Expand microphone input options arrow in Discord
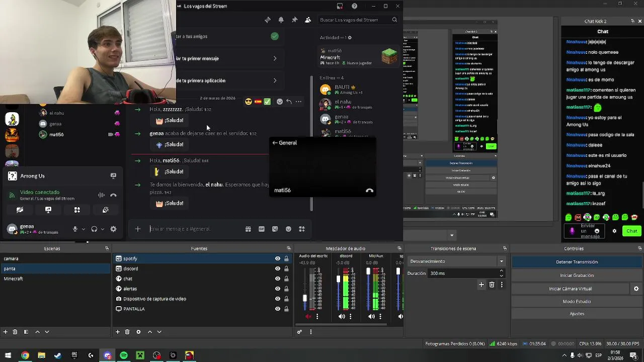 pos(83,229)
